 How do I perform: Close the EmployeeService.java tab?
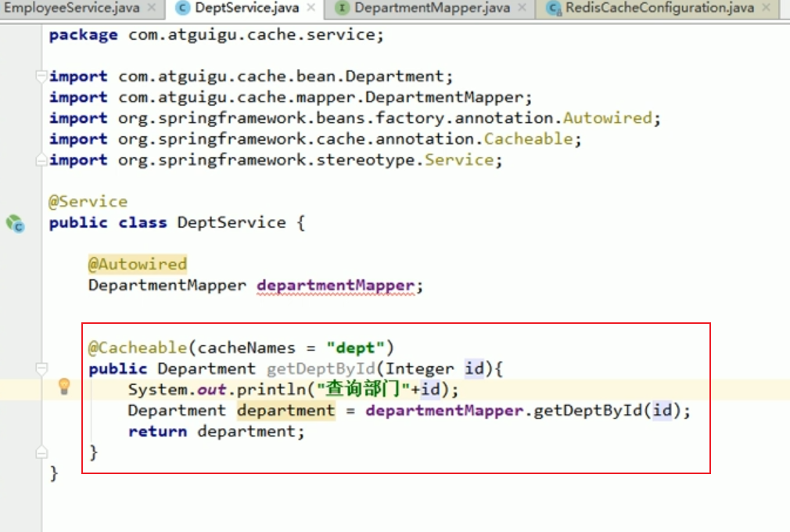pyautogui.click(x=151, y=9)
